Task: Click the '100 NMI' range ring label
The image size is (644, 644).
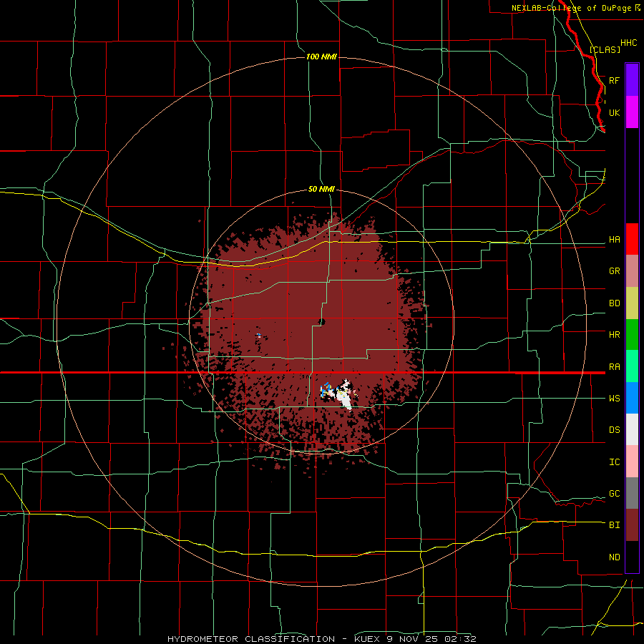Action: click(321, 57)
